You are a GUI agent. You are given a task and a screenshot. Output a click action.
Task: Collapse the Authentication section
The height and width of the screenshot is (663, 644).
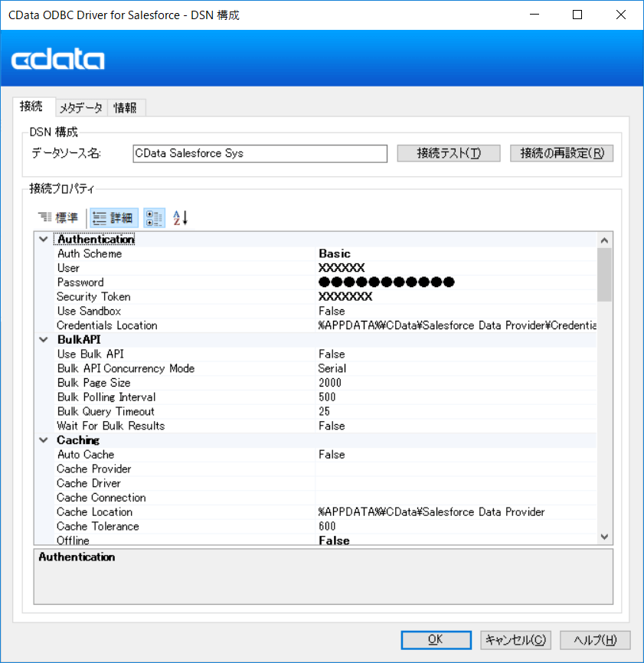point(44,240)
